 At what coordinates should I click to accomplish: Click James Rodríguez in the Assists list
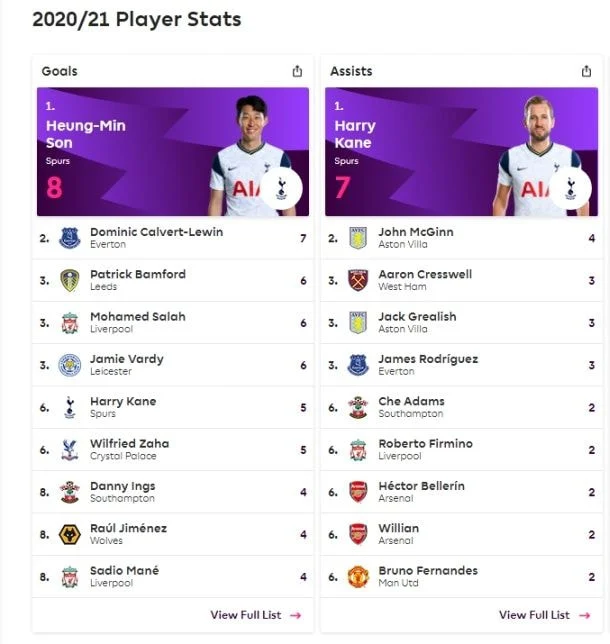tap(428, 359)
